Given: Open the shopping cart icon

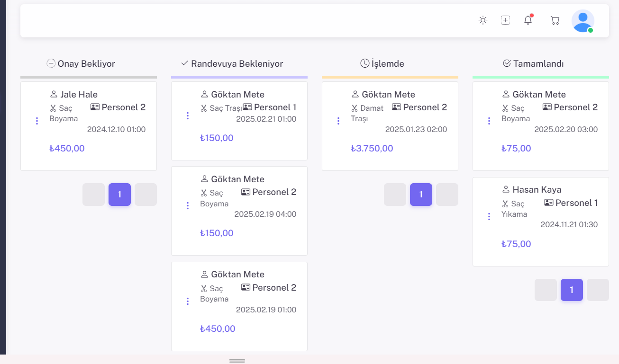Looking at the screenshot, I should (555, 20).
